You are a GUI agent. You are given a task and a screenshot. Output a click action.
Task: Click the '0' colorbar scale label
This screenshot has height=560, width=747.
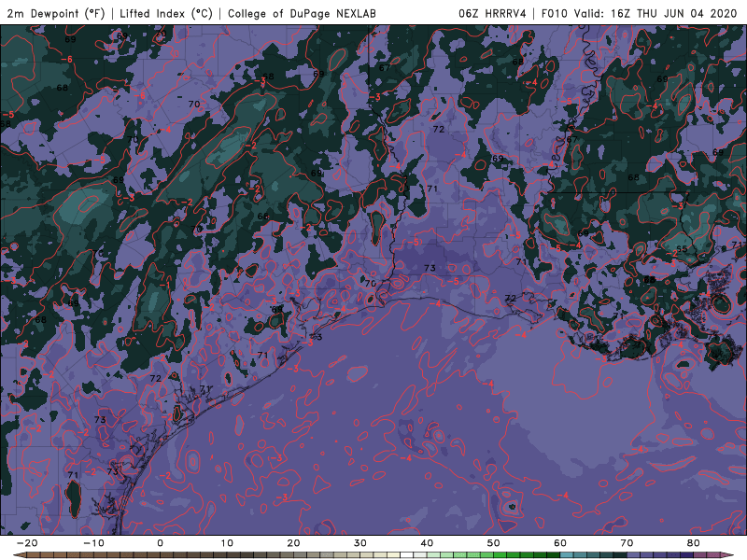160,543
